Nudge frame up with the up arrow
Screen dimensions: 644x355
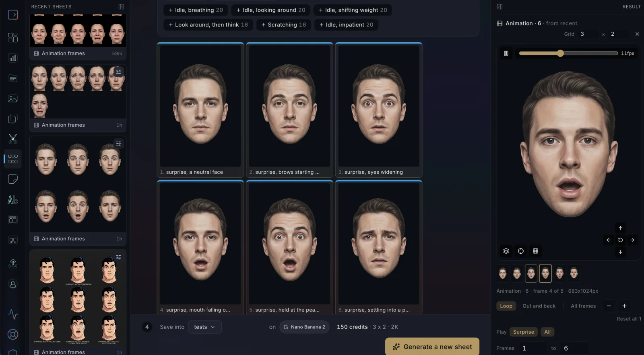(620, 228)
